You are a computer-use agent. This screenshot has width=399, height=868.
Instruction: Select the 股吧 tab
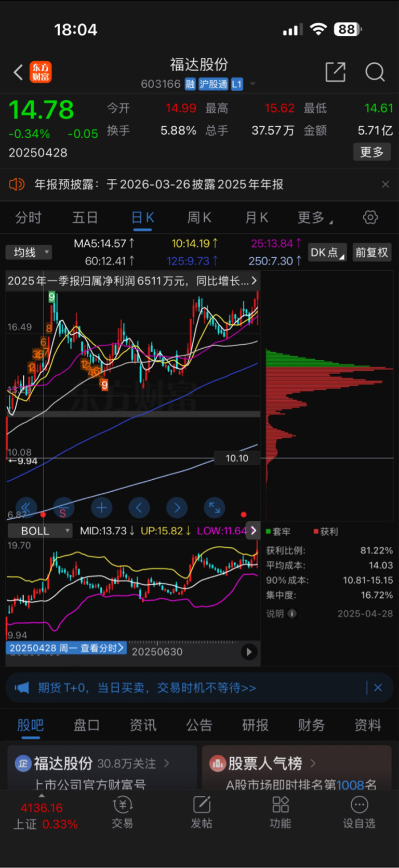pos(30,725)
